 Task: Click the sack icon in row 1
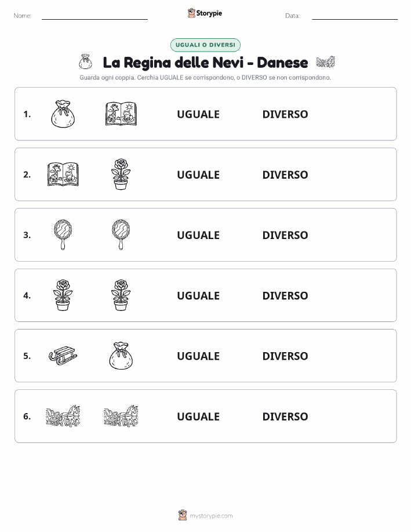[63, 114]
